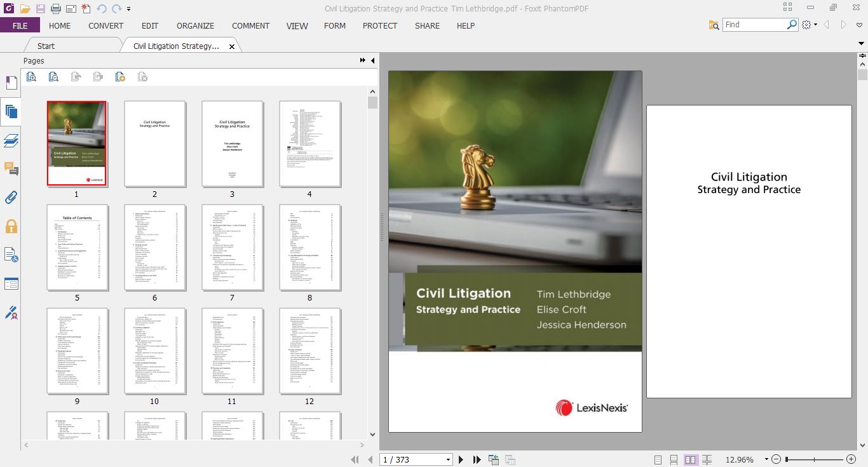Open the Pages thumbnails panel icon in sidebar
The image size is (868, 467).
(x=11, y=112)
